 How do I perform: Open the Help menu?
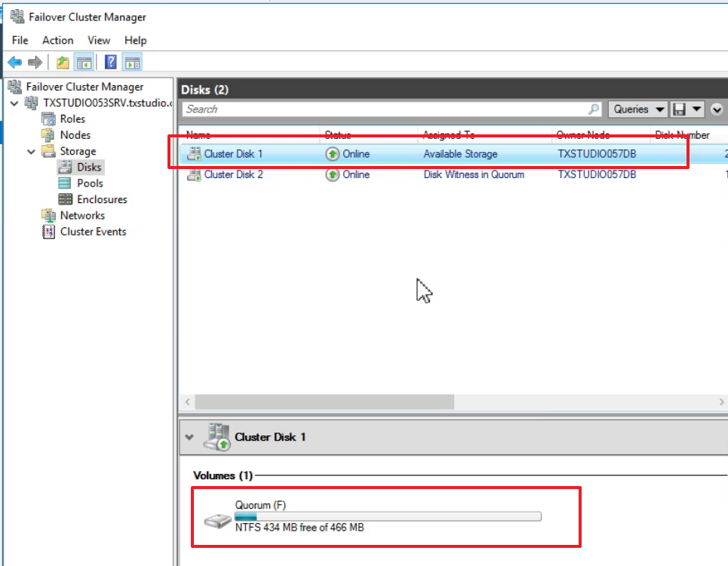(136, 41)
